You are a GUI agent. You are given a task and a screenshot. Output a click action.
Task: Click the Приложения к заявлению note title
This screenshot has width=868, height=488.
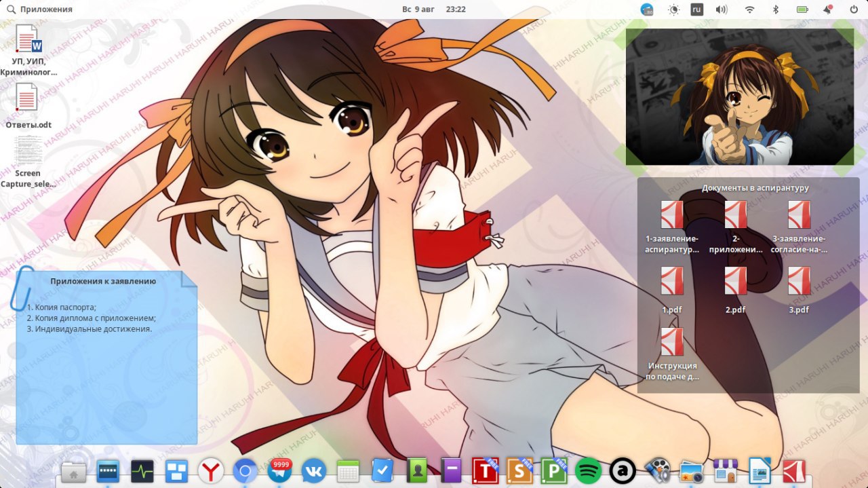tap(103, 281)
